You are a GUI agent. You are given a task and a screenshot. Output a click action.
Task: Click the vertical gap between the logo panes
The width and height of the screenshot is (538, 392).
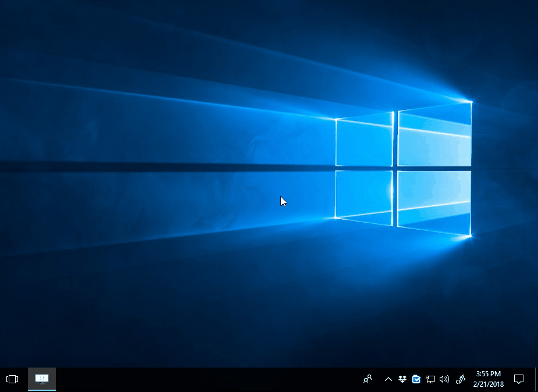396,168
